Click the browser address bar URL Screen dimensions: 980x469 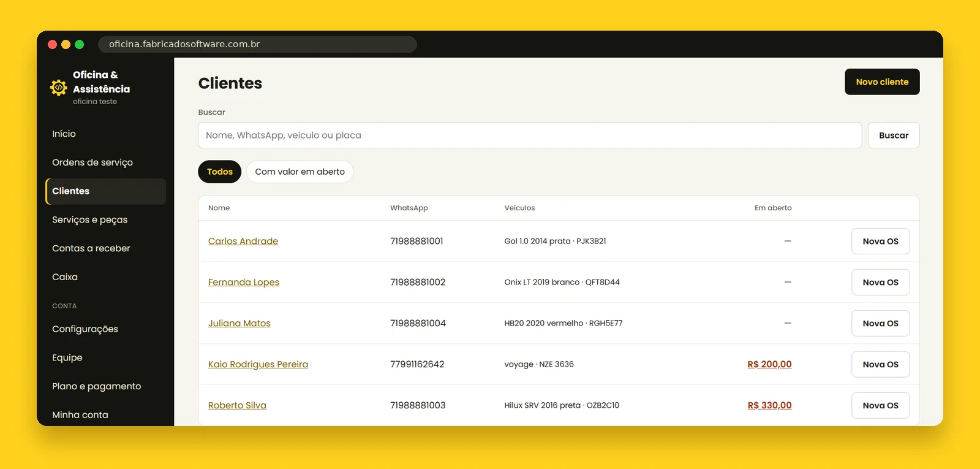click(257, 44)
